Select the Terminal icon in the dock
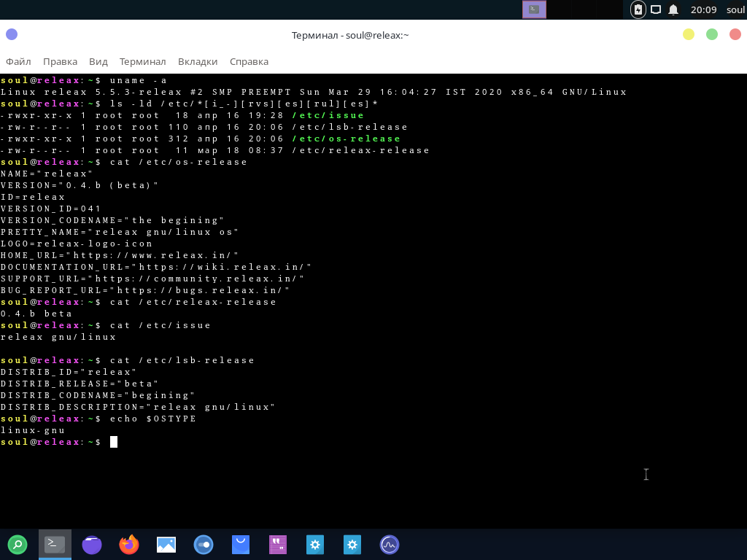 tap(55, 544)
